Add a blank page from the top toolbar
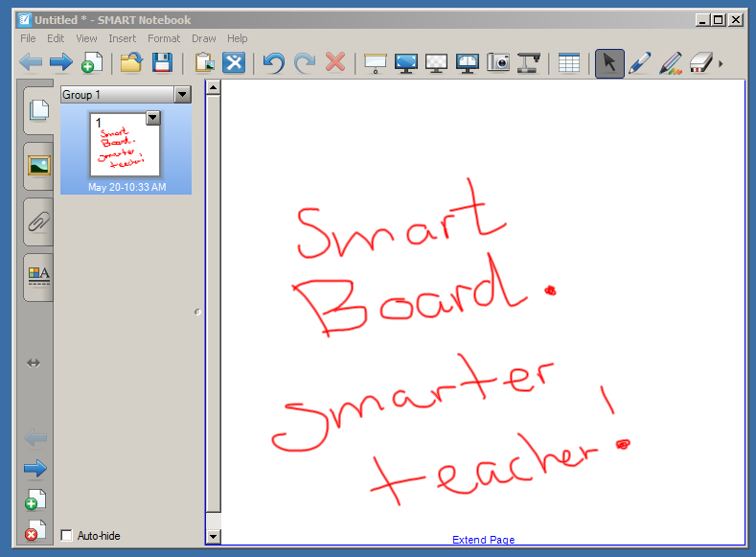 click(92, 62)
